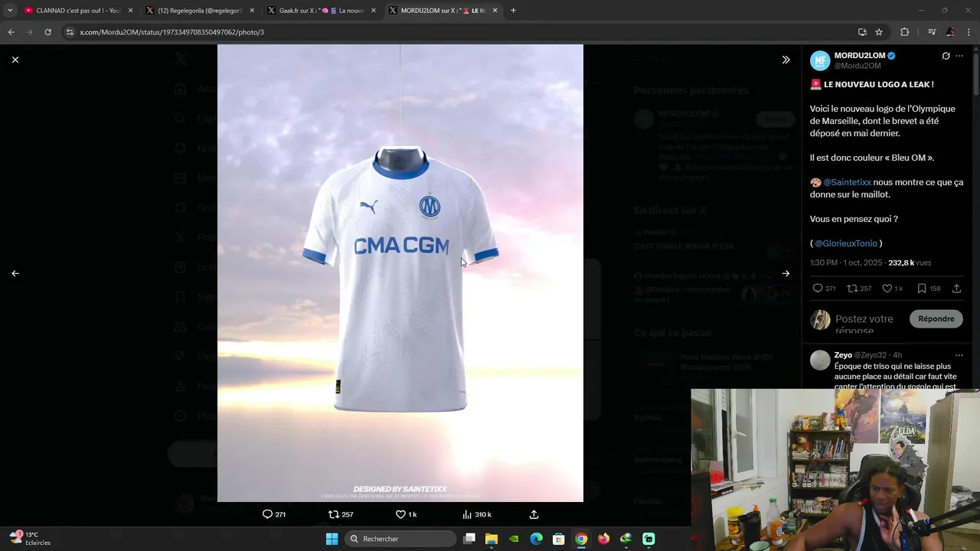Click the install app icon in address bar
The width and height of the screenshot is (980, 551).
pyautogui.click(x=862, y=32)
